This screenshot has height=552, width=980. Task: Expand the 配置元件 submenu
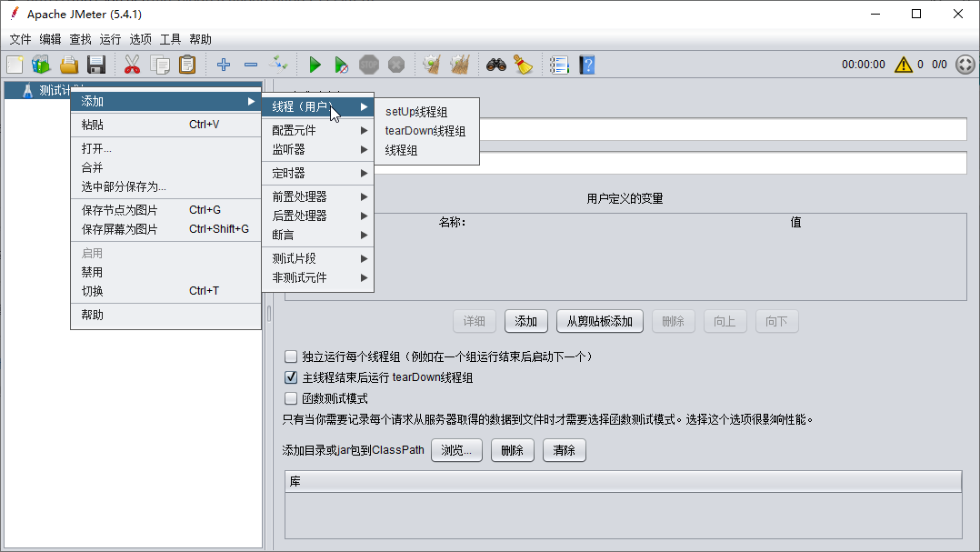tap(317, 130)
